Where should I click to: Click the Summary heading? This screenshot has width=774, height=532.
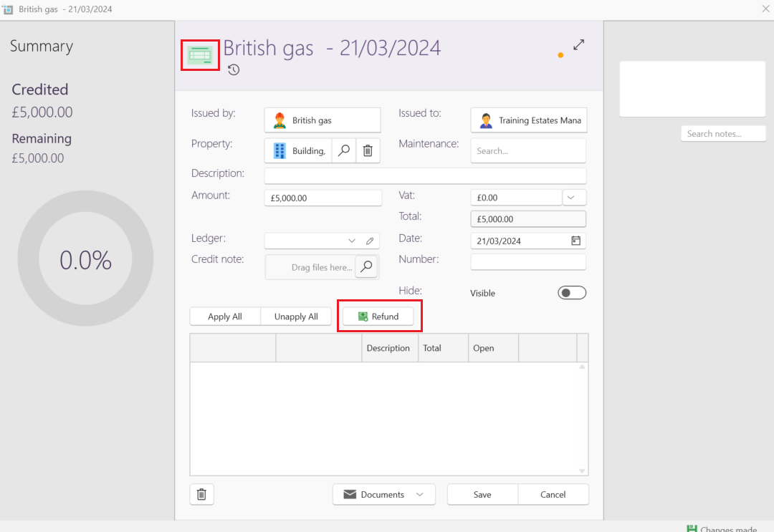[42, 46]
